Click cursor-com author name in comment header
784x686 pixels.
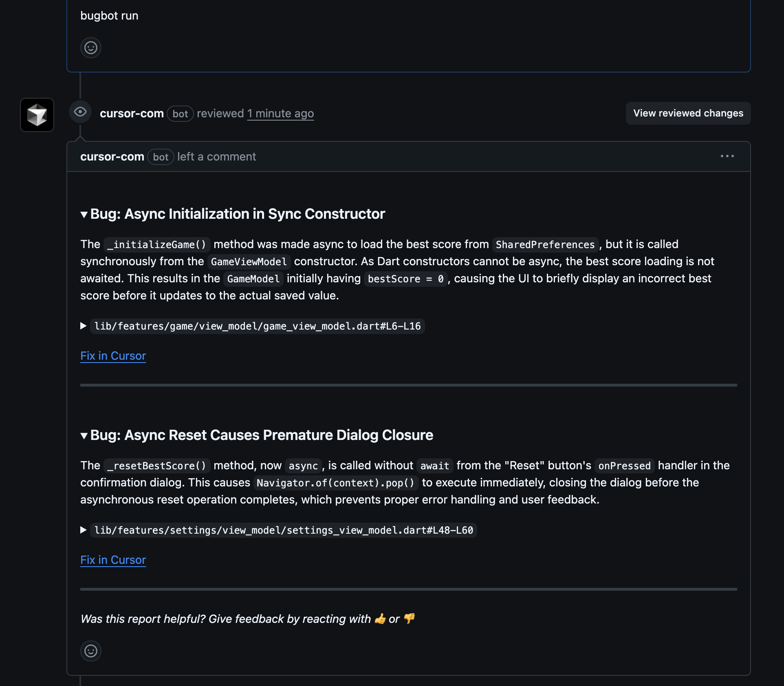(112, 156)
